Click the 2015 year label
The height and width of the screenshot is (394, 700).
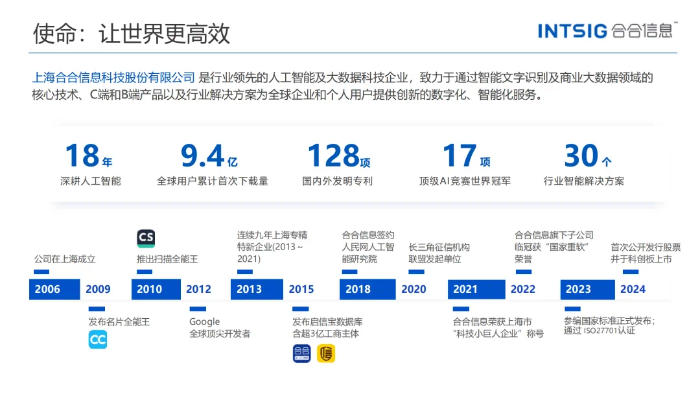[x=301, y=289]
